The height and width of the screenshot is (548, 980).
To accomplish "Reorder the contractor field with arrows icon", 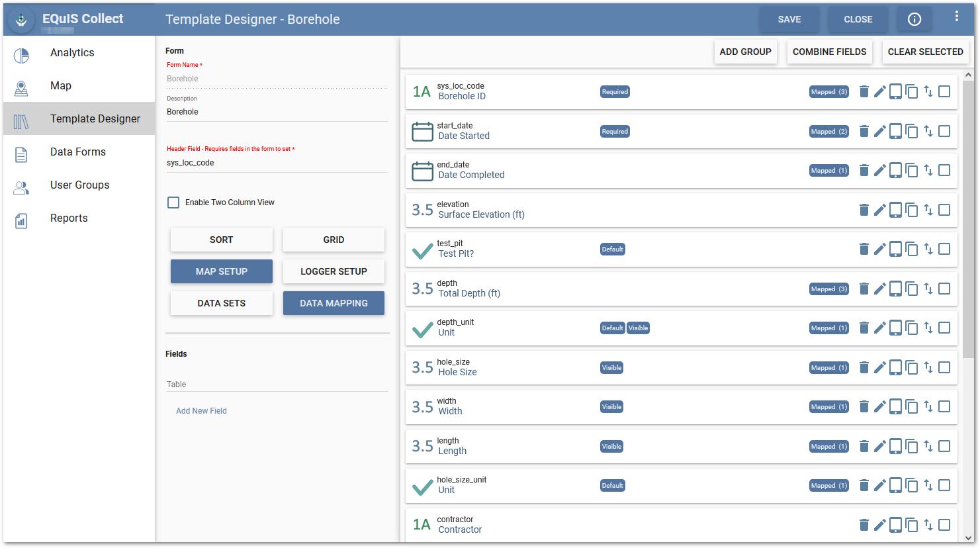I will (928, 525).
